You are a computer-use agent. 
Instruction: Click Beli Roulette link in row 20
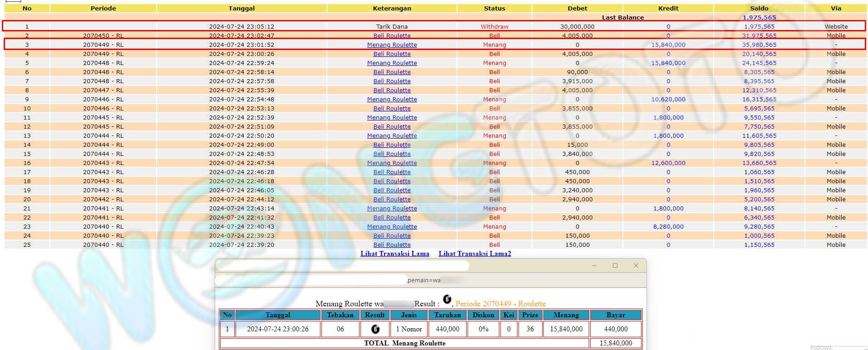[x=392, y=199]
